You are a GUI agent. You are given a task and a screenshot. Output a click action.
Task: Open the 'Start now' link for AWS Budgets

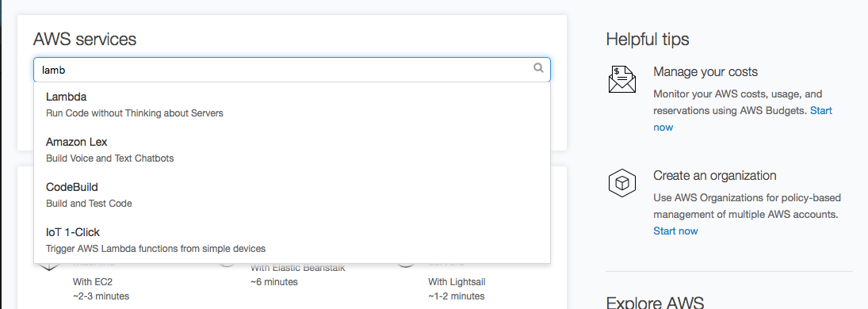point(742,119)
